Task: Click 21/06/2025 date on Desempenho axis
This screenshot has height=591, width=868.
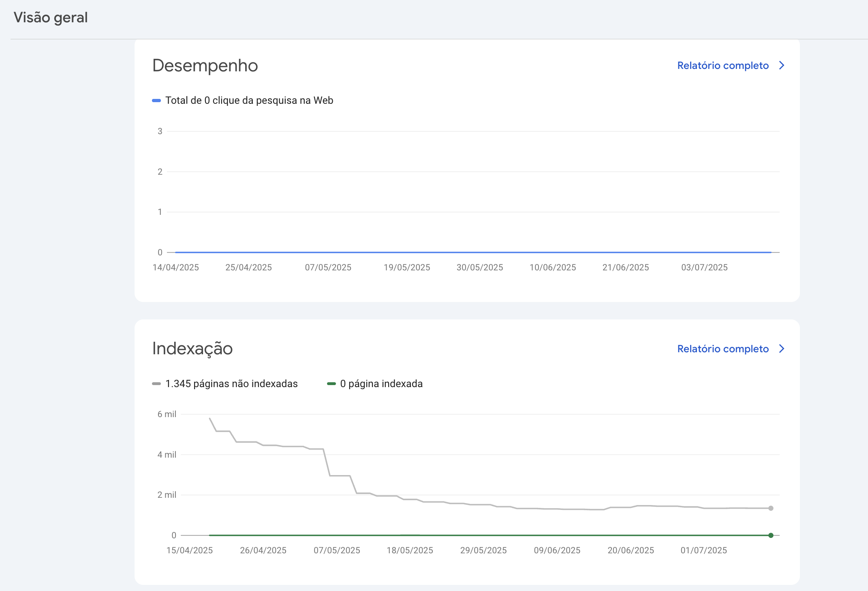Action: (x=626, y=268)
